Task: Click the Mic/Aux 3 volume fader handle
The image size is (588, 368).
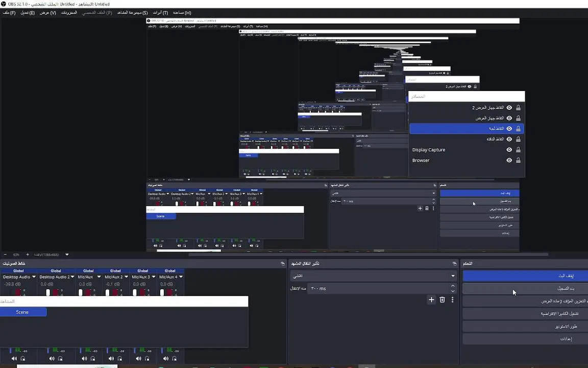Action: tap(135, 292)
